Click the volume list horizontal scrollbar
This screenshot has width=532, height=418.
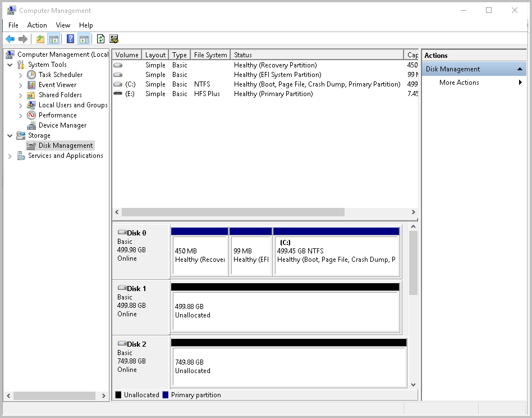click(x=232, y=212)
